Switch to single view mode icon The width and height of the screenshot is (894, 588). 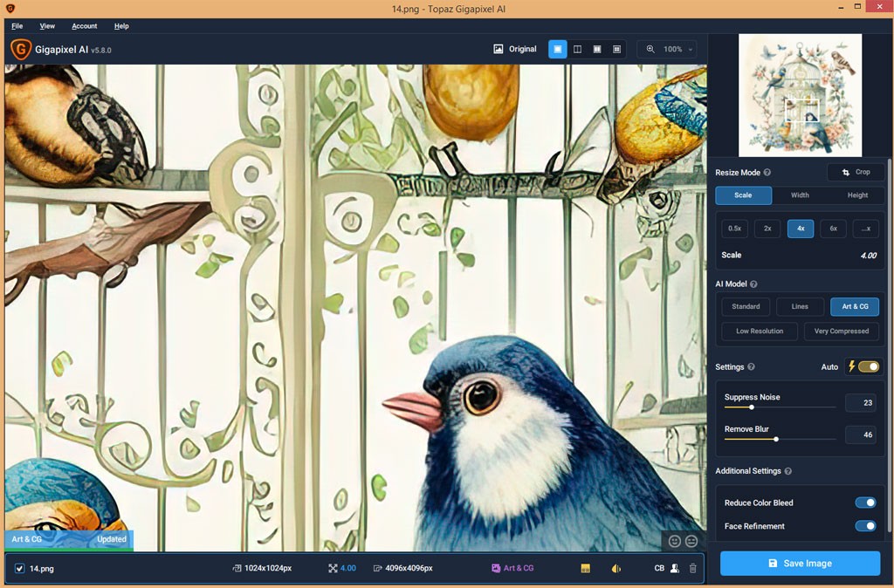[558, 50]
